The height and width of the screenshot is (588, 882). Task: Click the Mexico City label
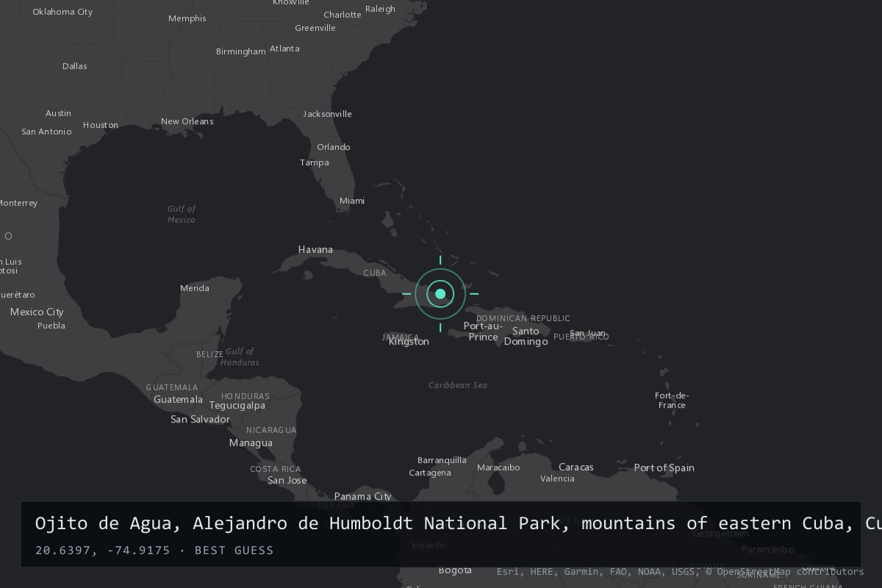click(37, 312)
